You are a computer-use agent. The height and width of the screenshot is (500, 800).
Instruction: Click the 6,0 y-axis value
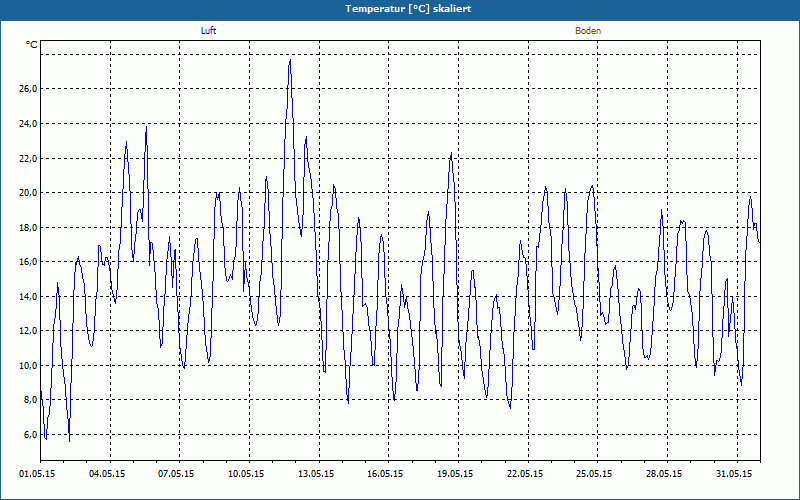pyautogui.click(x=30, y=435)
